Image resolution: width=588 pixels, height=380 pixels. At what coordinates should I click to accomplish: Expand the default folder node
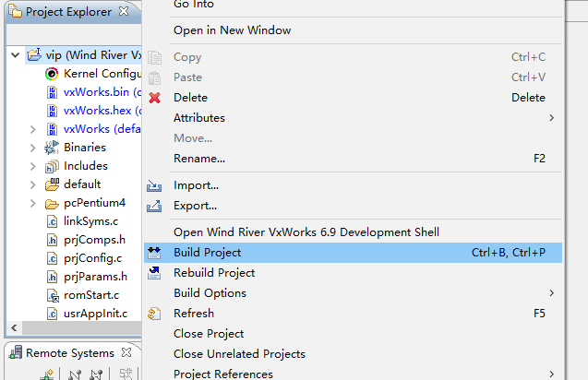tap(33, 184)
